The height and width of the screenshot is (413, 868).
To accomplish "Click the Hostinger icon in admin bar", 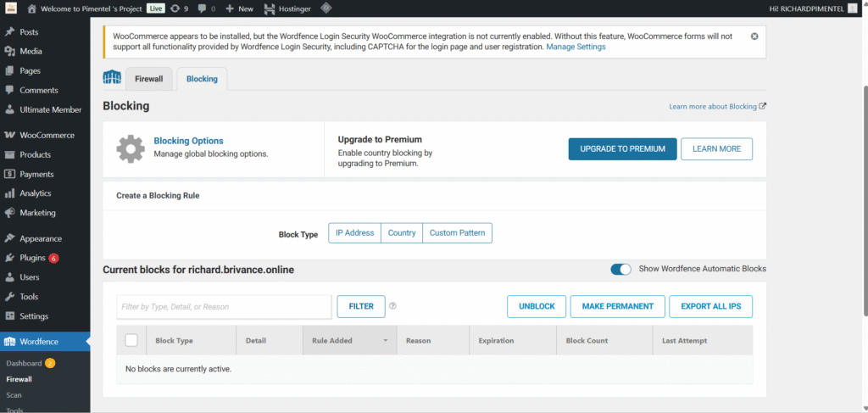I will coord(270,8).
